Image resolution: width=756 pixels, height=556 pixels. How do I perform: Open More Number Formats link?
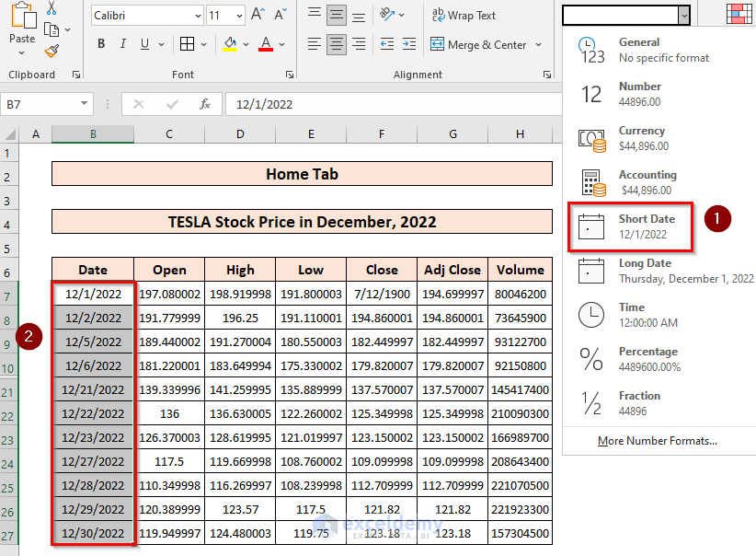[658, 441]
